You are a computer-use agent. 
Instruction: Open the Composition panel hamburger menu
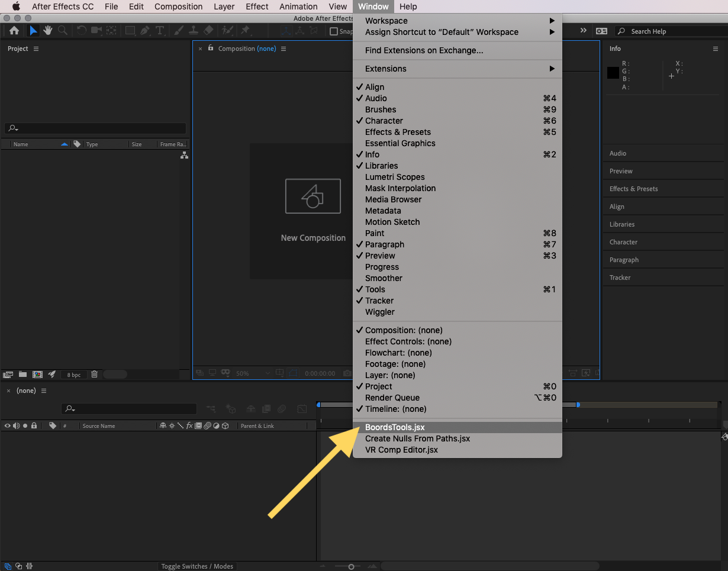(x=284, y=49)
